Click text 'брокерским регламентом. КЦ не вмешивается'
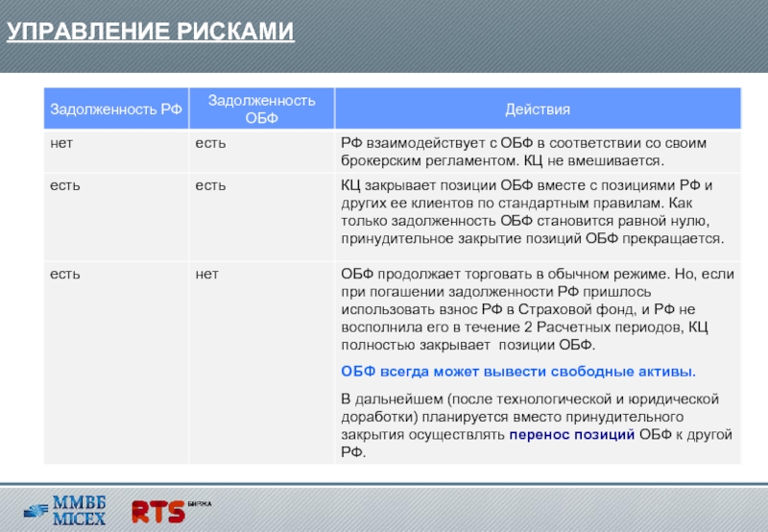768x532 pixels. click(x=502, y=160)
